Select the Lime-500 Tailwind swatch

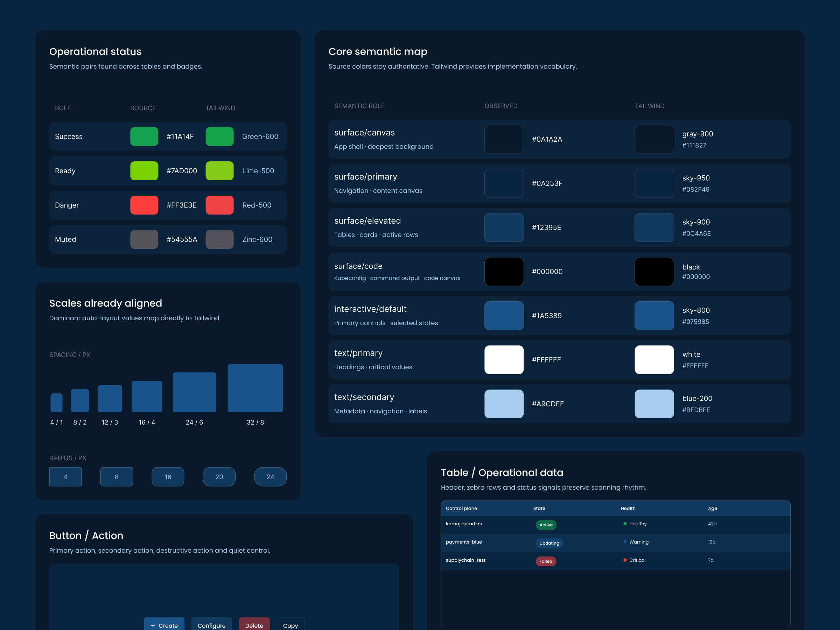[219, 171]
